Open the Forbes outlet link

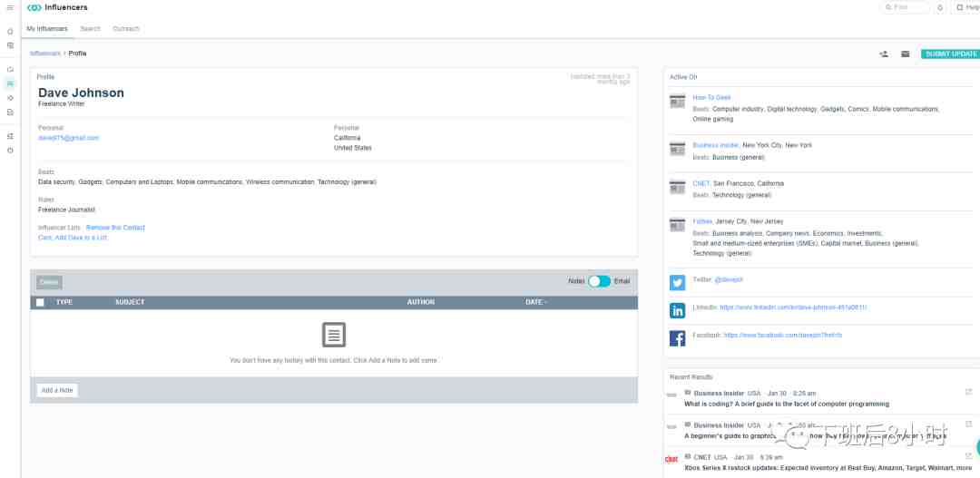point(702,222)
